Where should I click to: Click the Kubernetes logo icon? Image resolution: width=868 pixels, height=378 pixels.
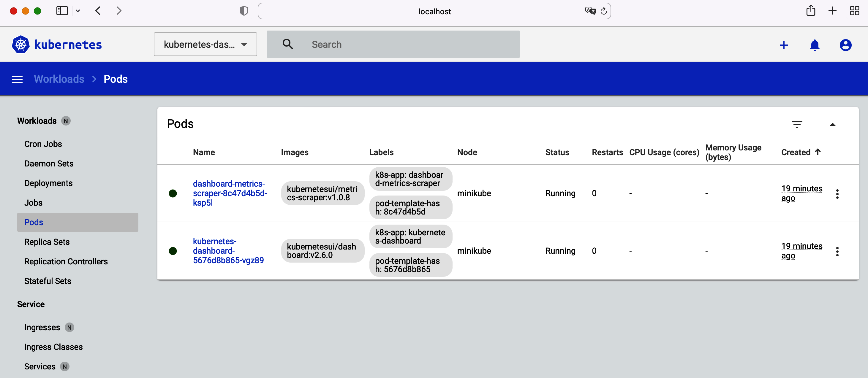click(x=20, y=45)
